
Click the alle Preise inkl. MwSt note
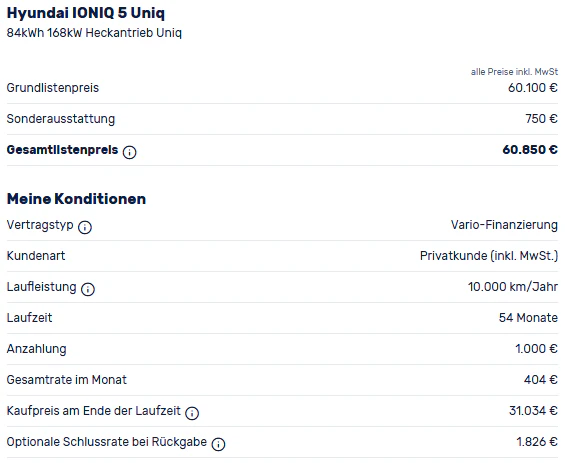pos(514,72)
